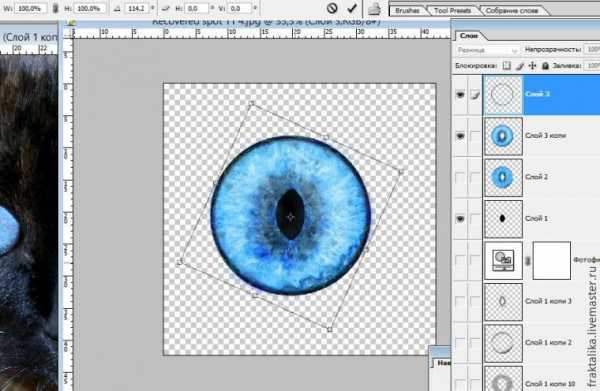The height and width of the screenshot is (391, 600).
Task: Cancel the transform with the circle-slash icon
Action: pyautogui.click(x=332, y=8)
